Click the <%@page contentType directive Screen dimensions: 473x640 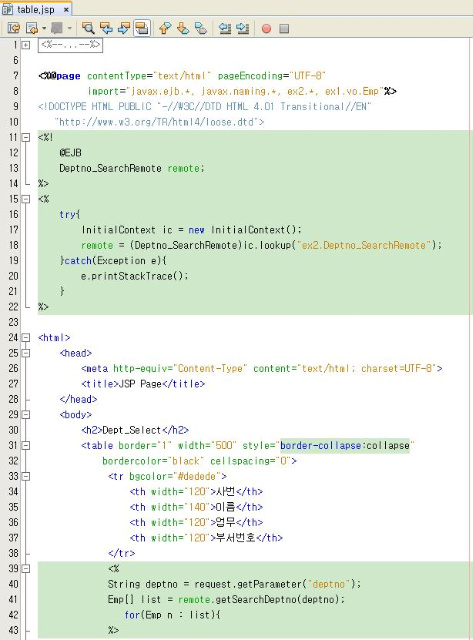pos(182,76)
